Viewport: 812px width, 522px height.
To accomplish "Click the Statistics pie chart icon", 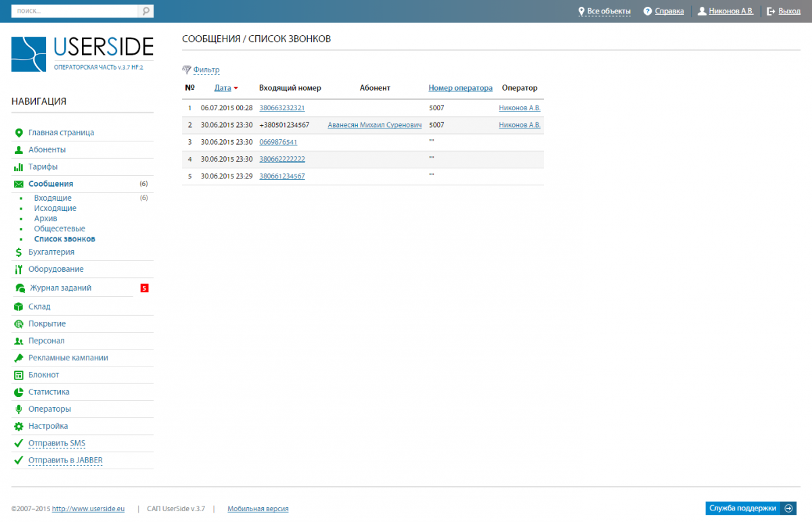I will 19,392.
